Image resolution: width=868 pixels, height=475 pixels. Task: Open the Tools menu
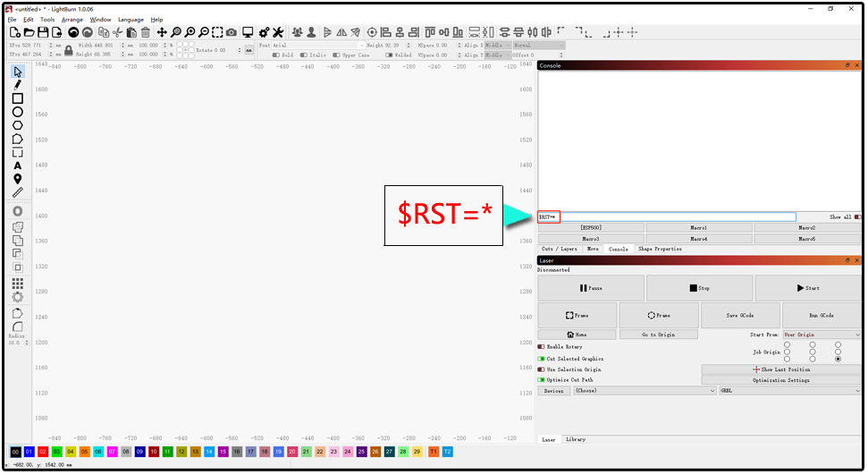pos(47,20)
